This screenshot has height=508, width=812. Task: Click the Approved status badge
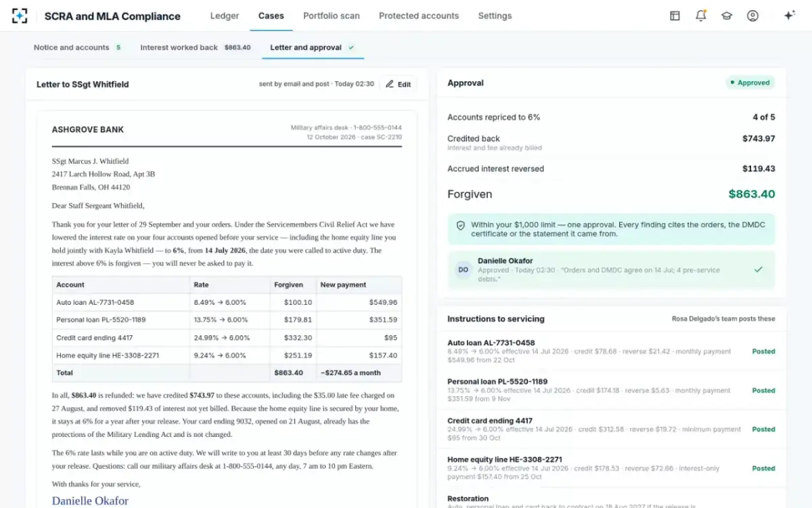coord(750,83)
